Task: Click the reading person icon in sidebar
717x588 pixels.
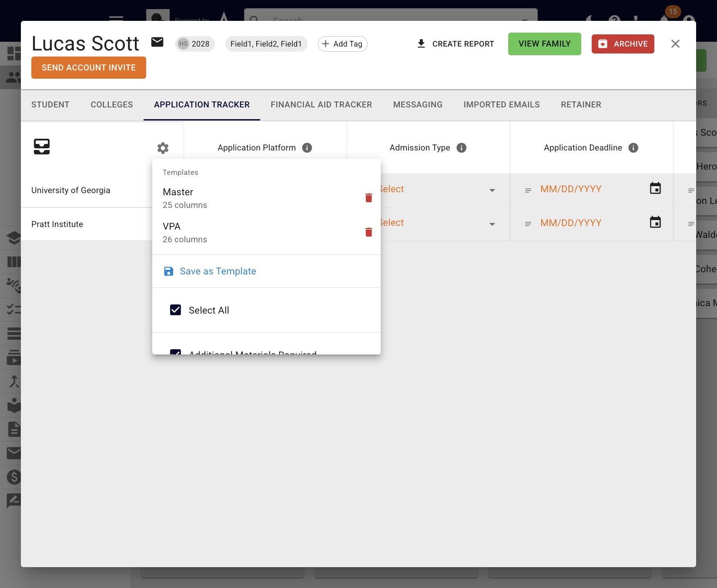Action: [13, 405]
